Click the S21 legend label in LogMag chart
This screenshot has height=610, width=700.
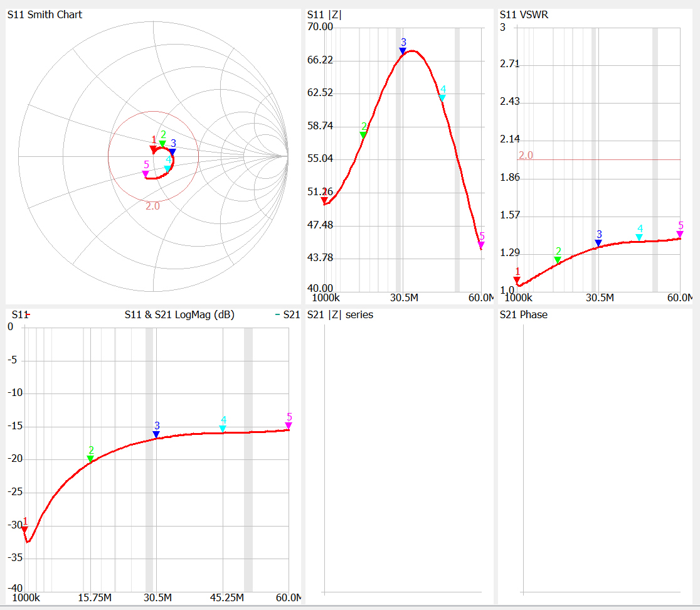point(291,314)
